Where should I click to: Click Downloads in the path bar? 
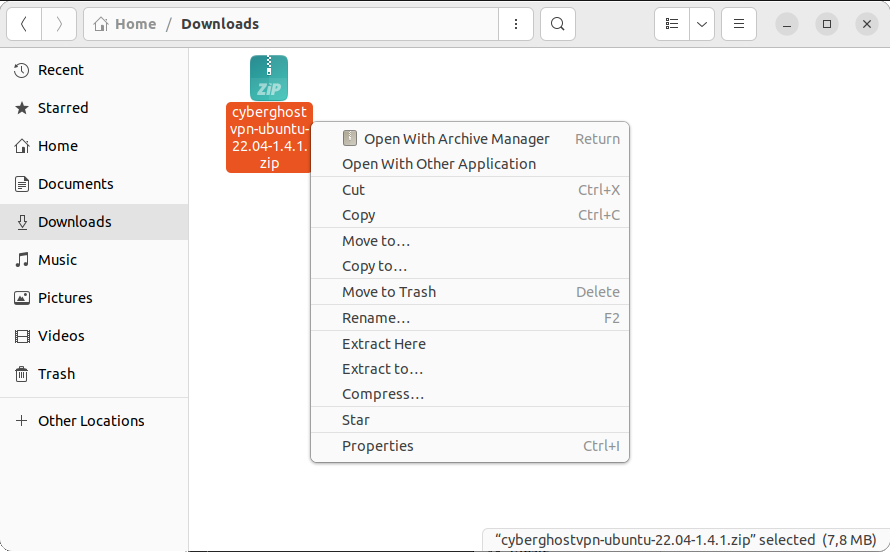(220, 24)
